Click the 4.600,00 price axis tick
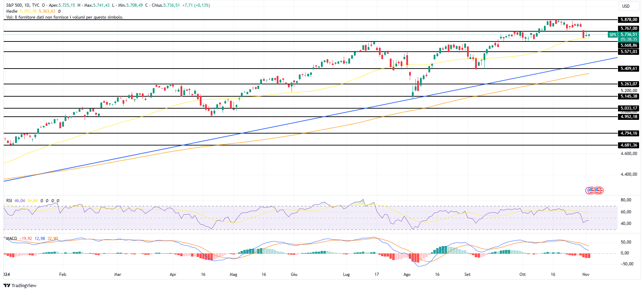644x291 pixels. (629, 154)
